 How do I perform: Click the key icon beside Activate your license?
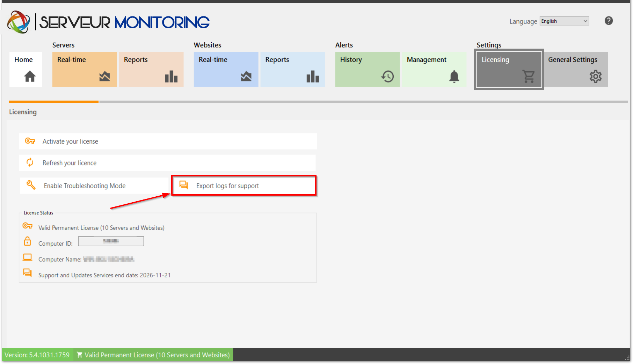point(30,141)
